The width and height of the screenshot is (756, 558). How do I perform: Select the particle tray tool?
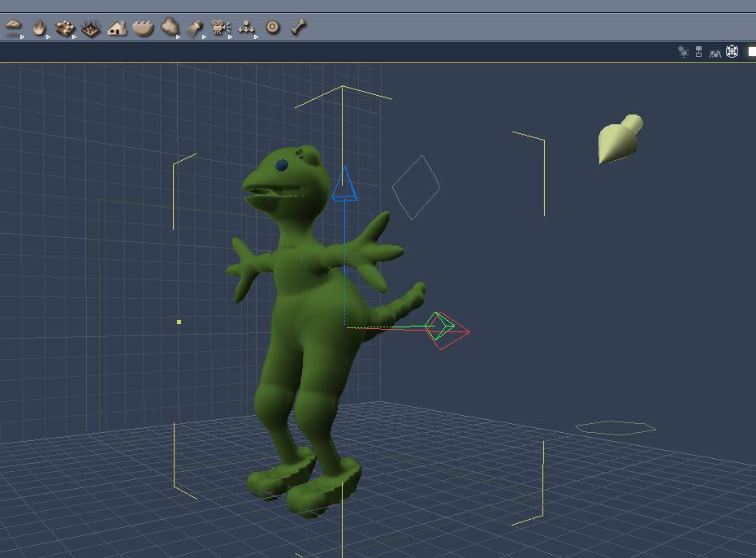[x=65, y=28]
